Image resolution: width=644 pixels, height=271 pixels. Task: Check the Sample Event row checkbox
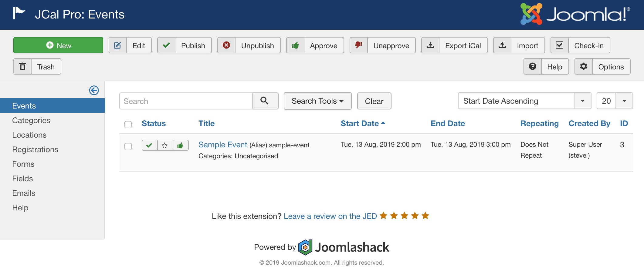tap(128, 146)
